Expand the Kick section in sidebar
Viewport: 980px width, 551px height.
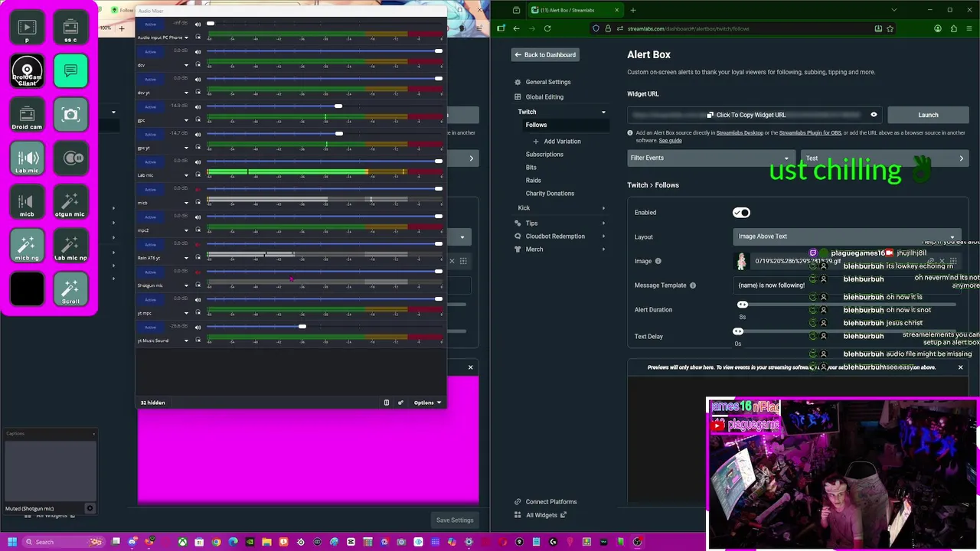603,208
